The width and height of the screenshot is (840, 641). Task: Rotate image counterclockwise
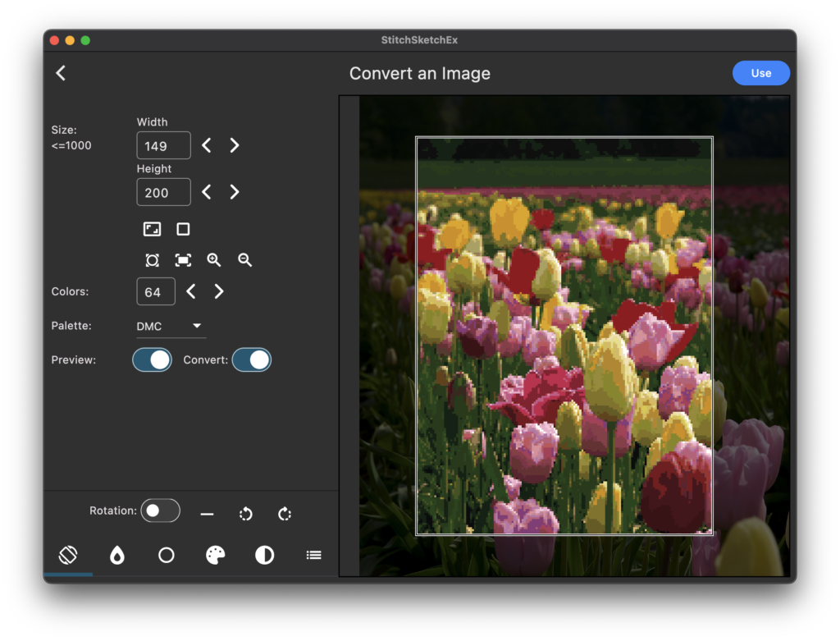click(x=246, y=515)
